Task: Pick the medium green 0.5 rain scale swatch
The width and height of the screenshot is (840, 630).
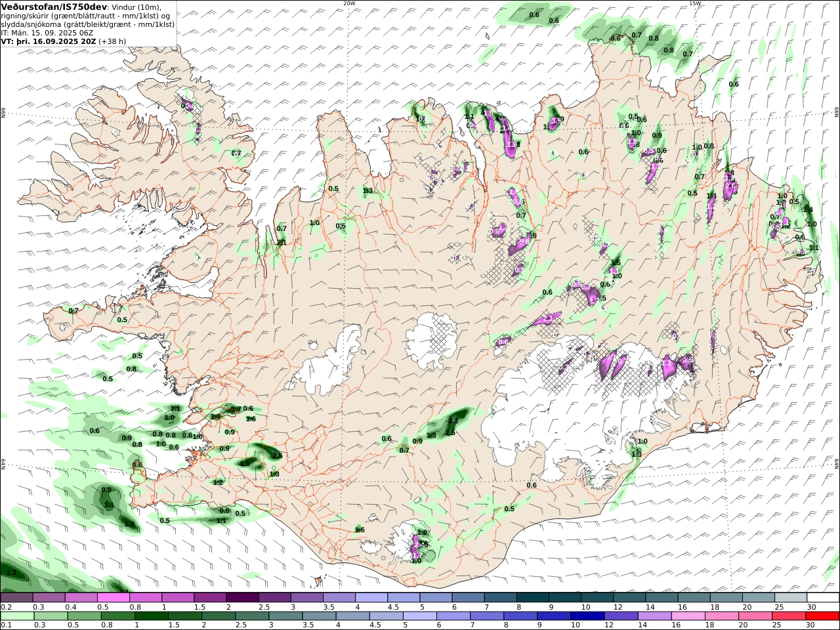Action: (x=84, y=616)
